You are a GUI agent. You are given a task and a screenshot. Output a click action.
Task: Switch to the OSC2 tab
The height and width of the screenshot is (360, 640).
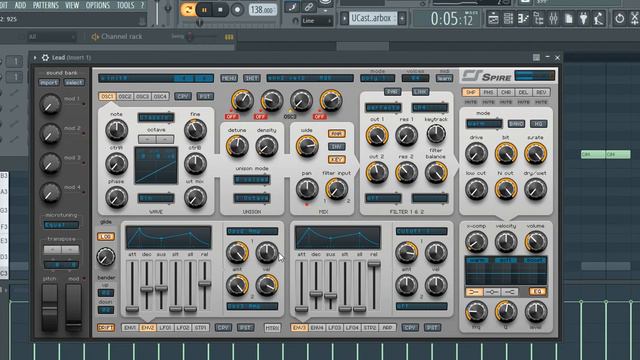124,96
